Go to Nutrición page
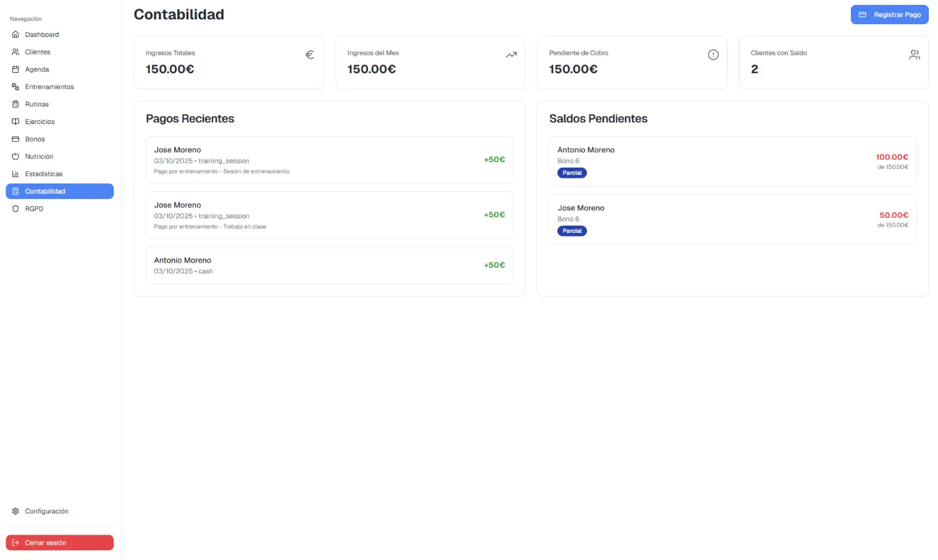This screenshot has width=938, height=560. point(60,157)
